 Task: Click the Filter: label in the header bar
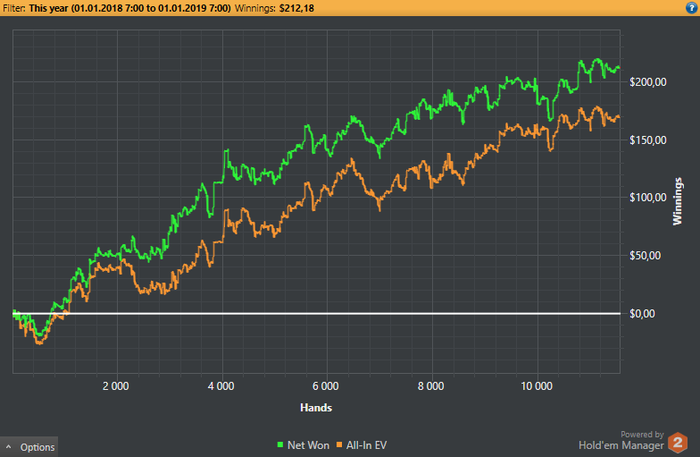pyautogui.click(x=14, y=8)
